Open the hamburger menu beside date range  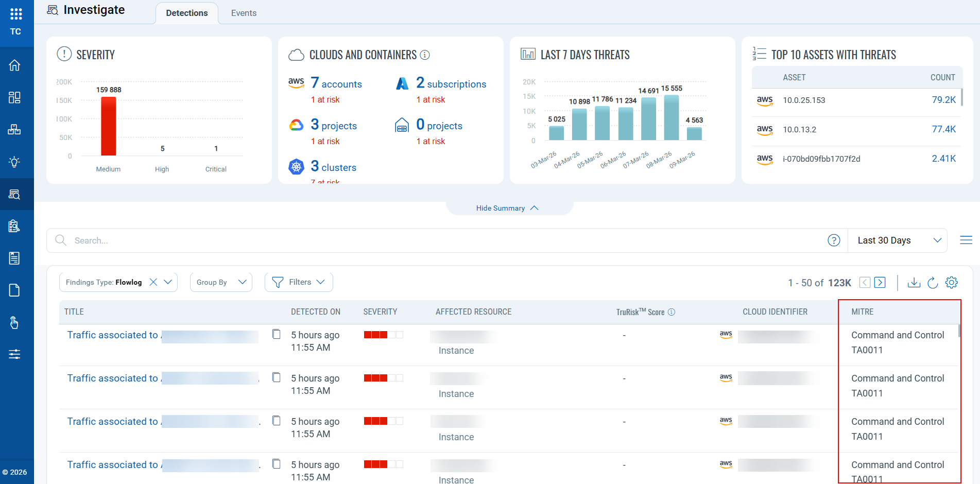pos(966,240)
